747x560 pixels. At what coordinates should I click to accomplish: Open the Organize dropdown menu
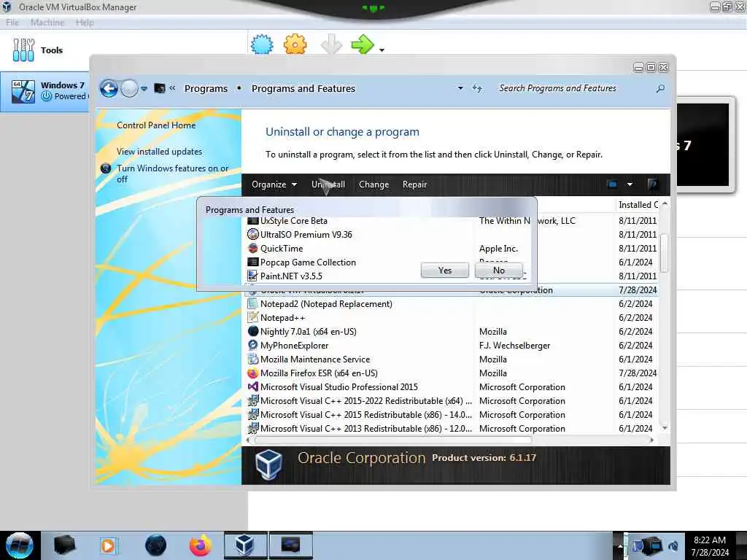pyautogui.click(x=274, y=184)
